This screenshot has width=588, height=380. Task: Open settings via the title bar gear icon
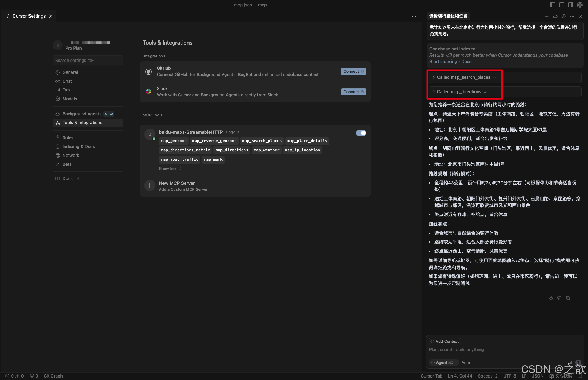coord(580,5)
